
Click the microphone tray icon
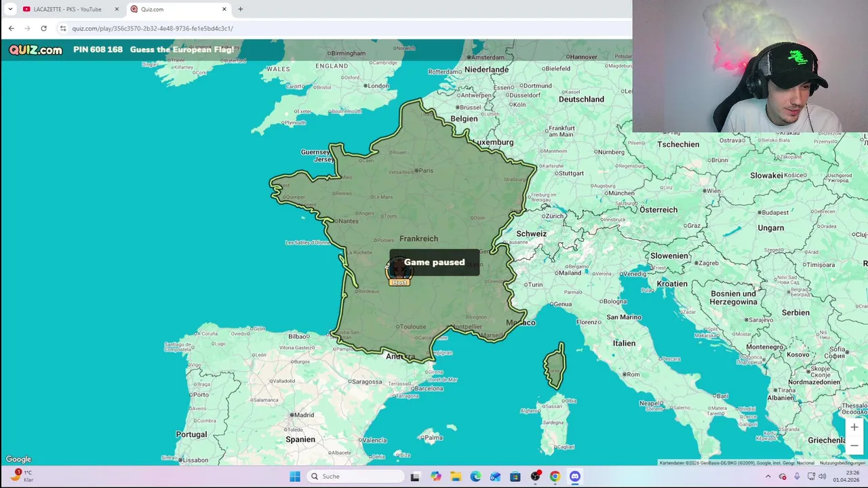pyautogui.click(x=797, y=476)
